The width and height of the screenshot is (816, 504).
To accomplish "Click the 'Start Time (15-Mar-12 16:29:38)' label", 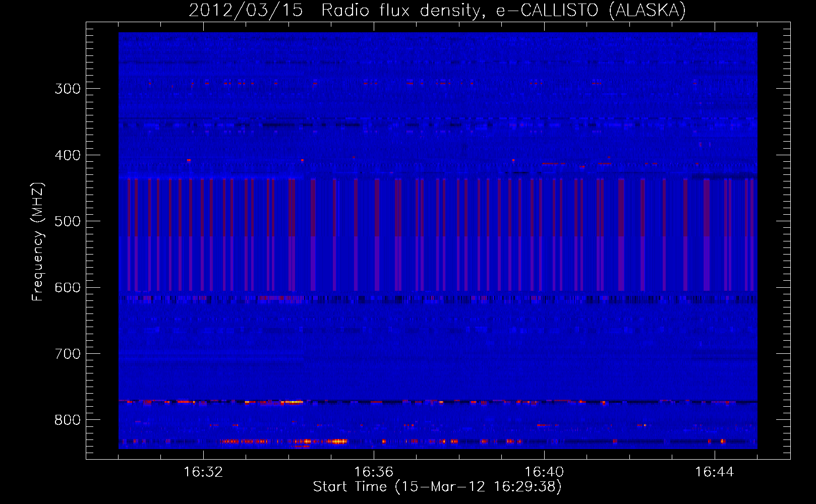I will pos(437,487).
